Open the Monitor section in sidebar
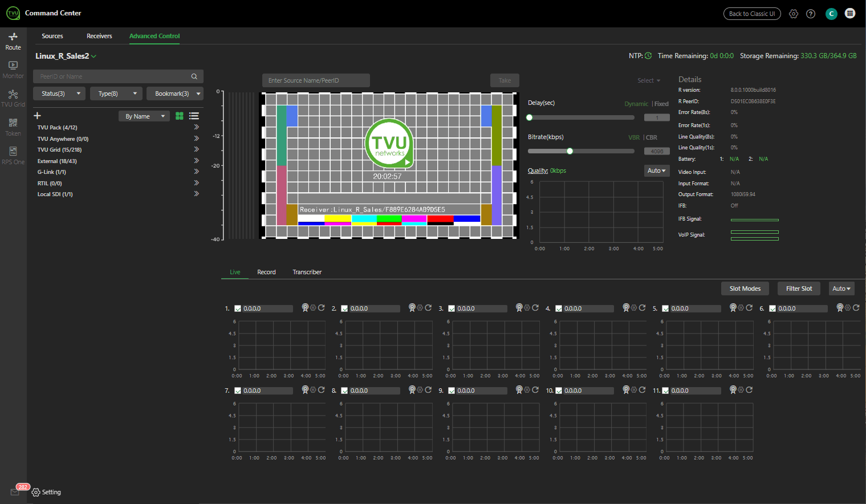Image resolution: width=866 pixels, height=504 pixels. pyautogui.click(x=13, y=70)
